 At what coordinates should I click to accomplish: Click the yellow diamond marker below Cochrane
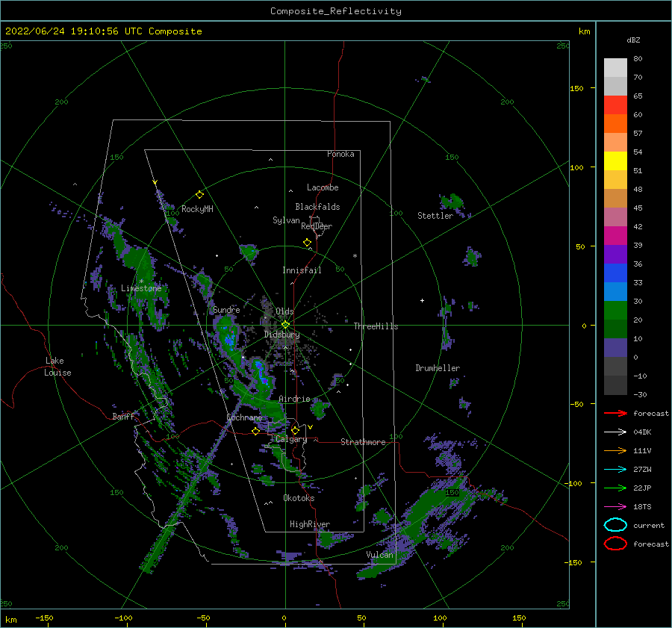pyautogui.click(x=255, y=432)
